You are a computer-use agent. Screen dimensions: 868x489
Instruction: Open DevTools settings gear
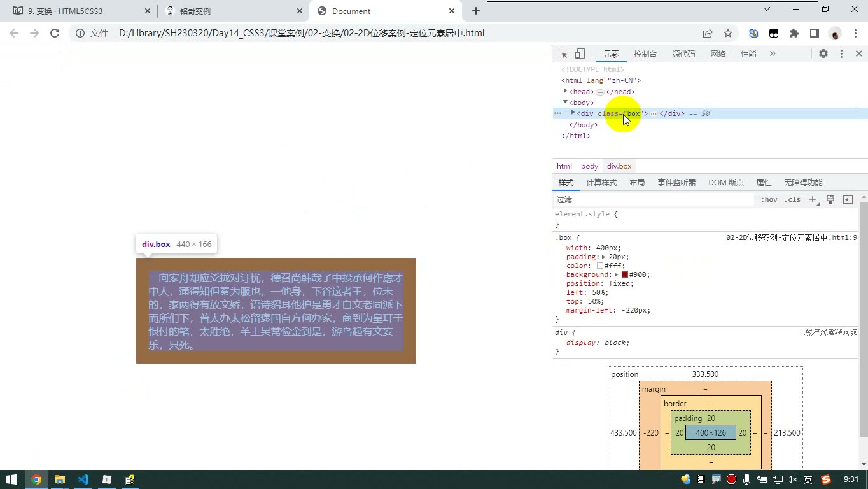pos(823,54)
